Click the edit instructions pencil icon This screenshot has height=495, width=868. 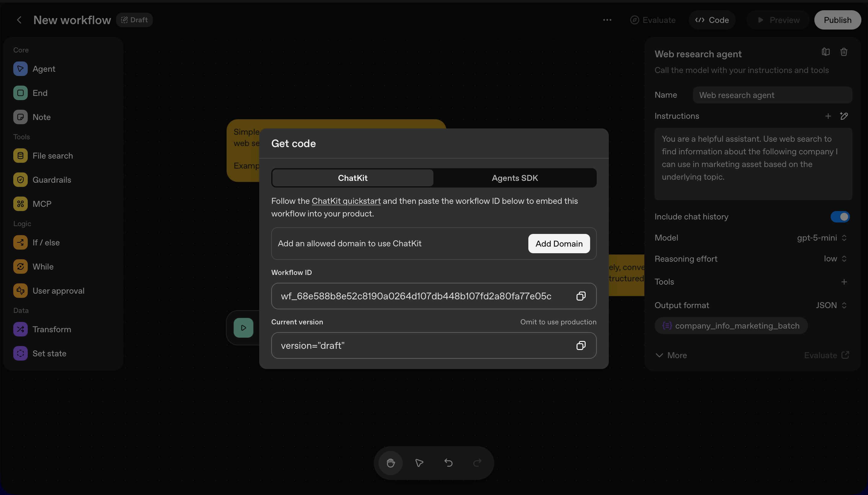[844, 116]
